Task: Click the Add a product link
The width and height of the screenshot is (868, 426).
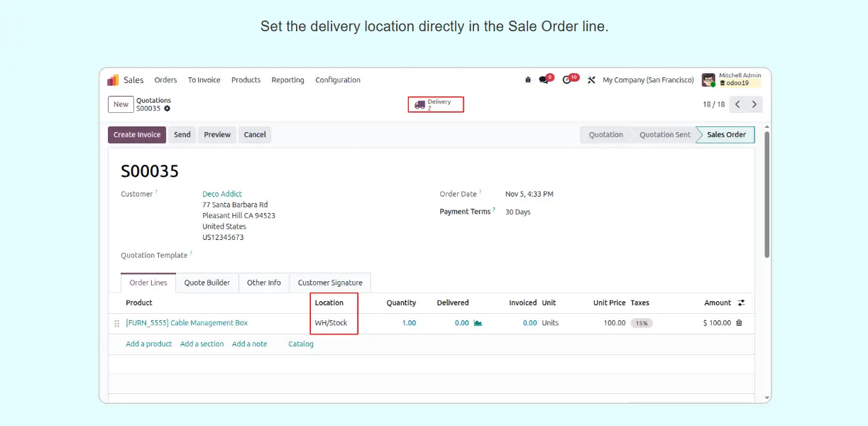Action: click(x=149, y=344)
